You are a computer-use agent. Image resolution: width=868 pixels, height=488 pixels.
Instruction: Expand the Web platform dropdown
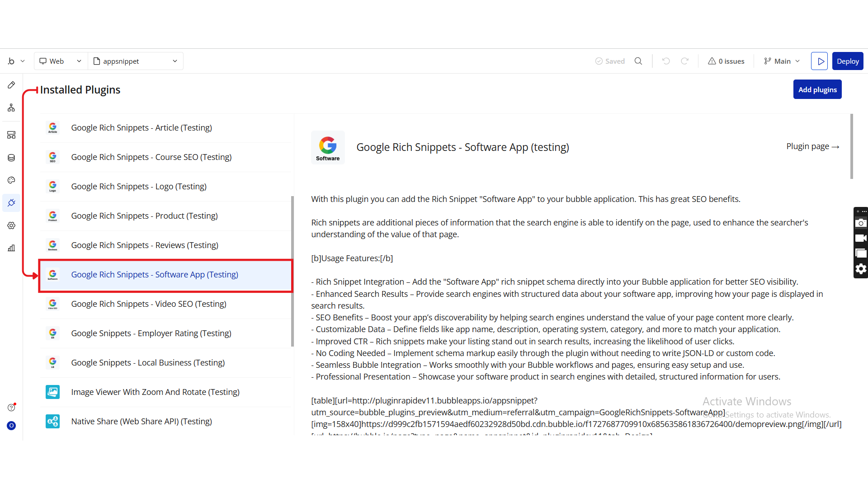pos(61,61)
